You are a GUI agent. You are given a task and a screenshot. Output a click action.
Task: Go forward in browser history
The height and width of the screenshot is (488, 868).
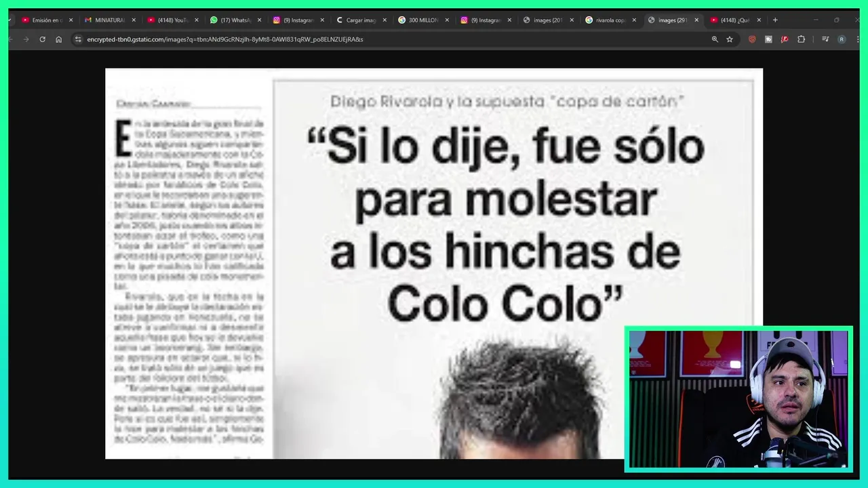(26, 39)
